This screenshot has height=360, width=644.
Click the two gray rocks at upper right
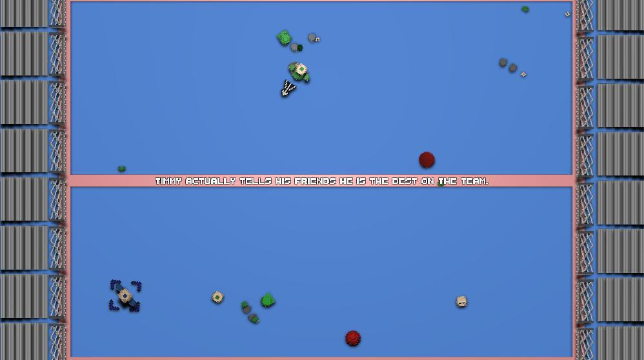coord(508,65)
